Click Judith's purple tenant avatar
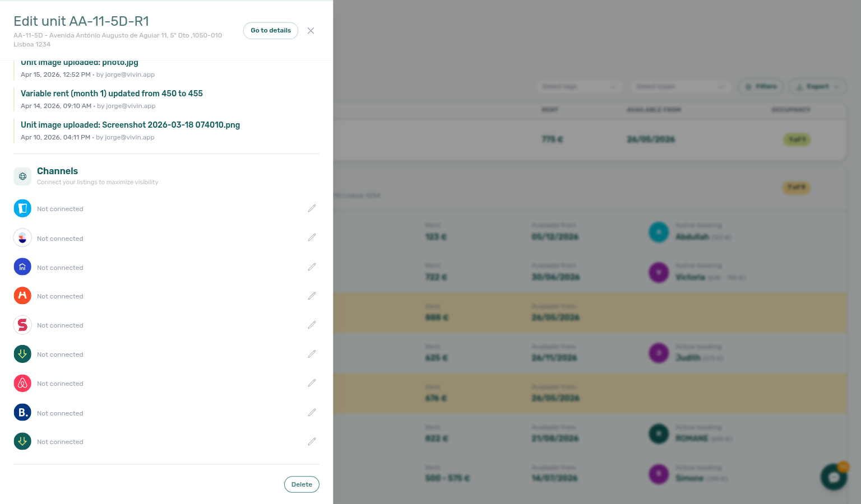 coord(659,353)
